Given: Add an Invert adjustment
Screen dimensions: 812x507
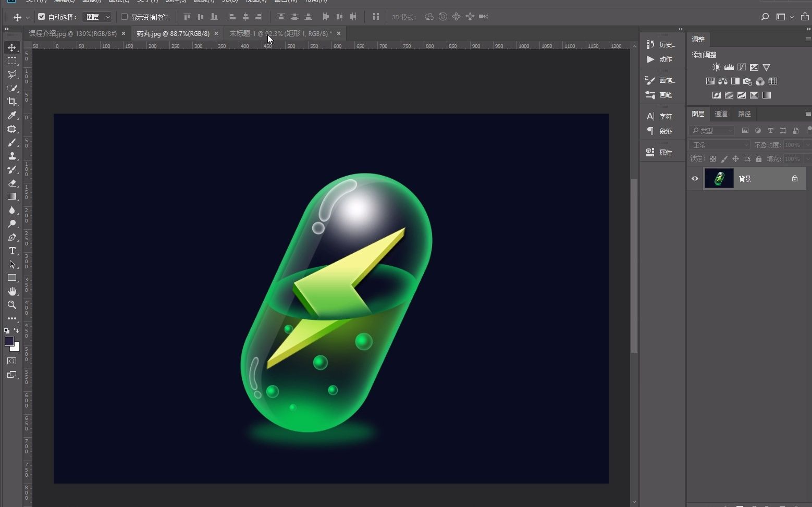Looking at the screenshot, I should 716,95.
